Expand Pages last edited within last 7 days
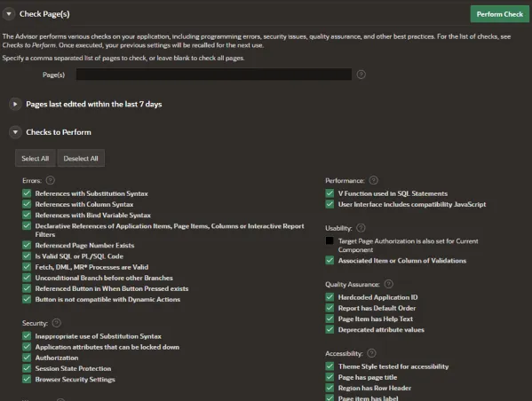This screenshot has height=401, width=532. click(x=15, y=104)
